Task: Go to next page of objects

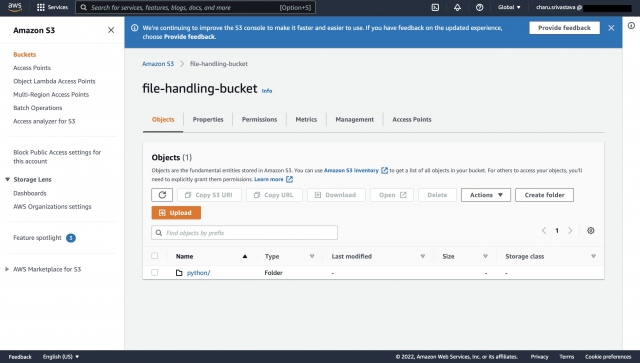Action: 570,231
